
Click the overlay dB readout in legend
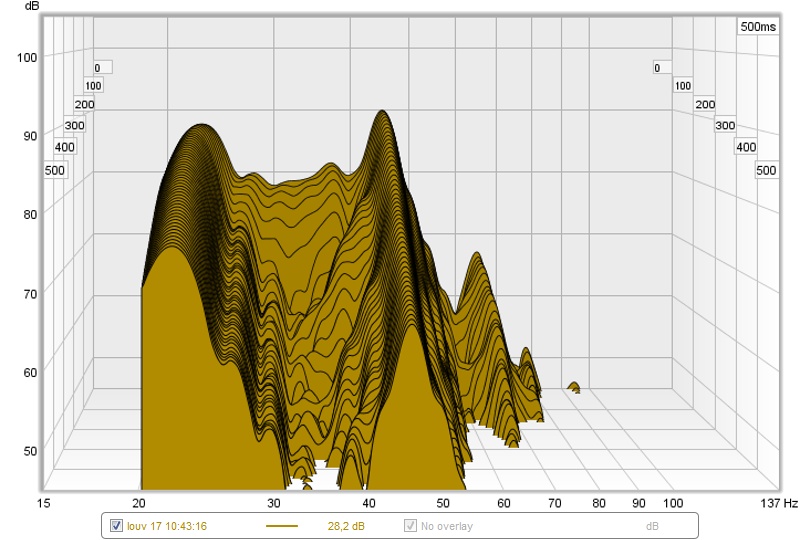click(652, 525)
